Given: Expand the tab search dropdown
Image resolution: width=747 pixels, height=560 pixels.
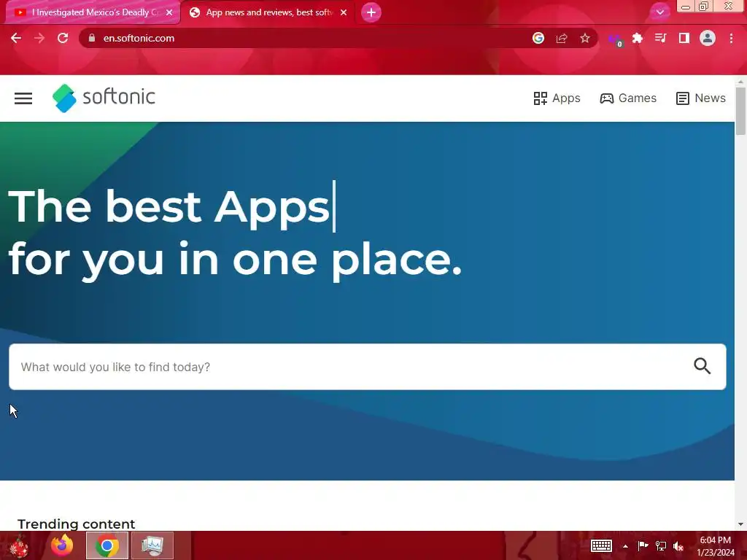Looking at the screenshot, I should pyautogui.click(x=659, y=12).
